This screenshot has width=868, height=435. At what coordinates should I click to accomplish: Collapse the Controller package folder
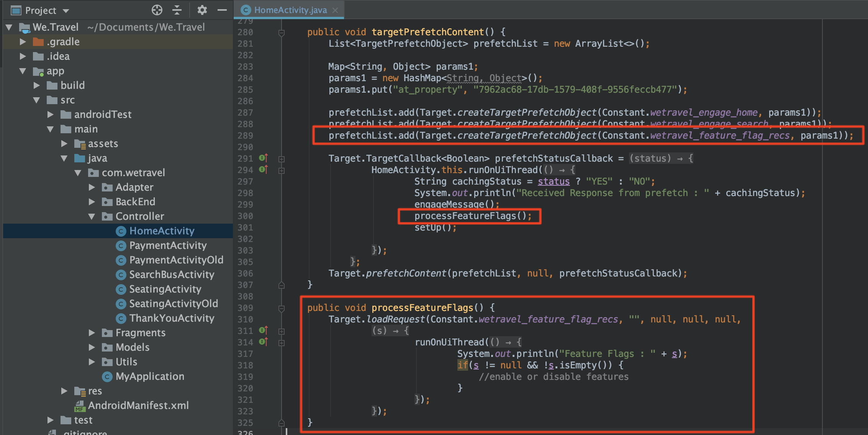(92, 216)
